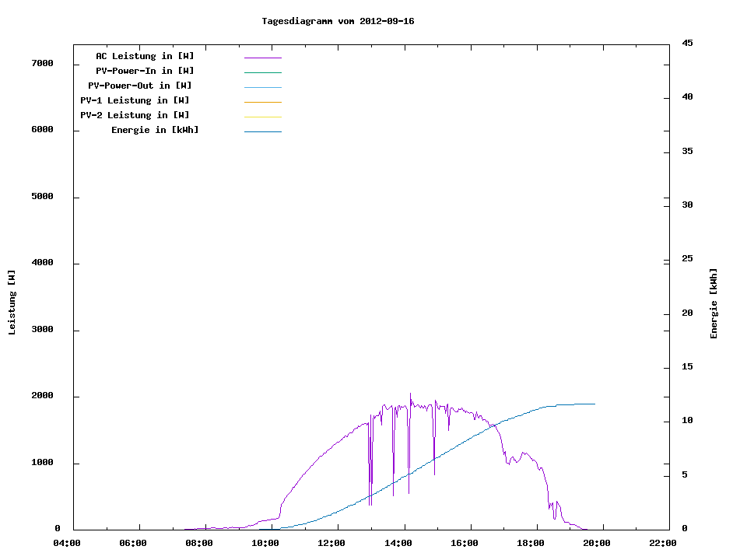Click the 04:00 time axis tick label
This screenshot has height=560, width=747.
coord(68,543)
